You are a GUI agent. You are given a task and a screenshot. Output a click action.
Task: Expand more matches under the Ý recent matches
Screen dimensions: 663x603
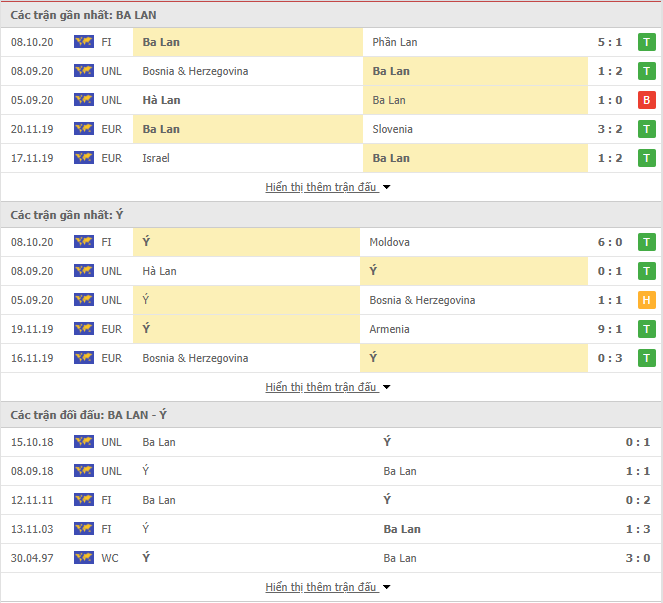(328, 387)
